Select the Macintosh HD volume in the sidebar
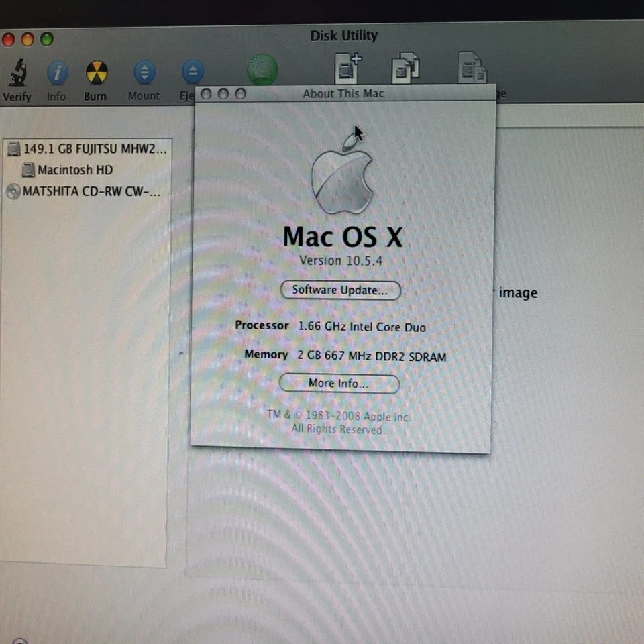644x644 pixels. pyautogui.click(x=74, y=170)
